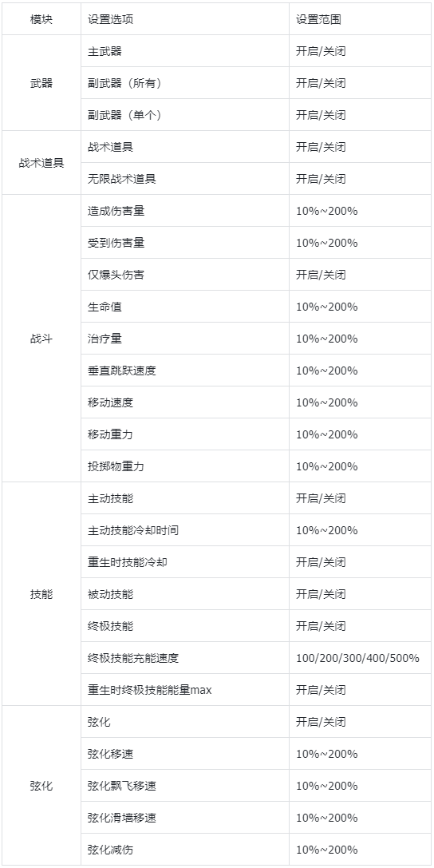Click the 设置选项 column header
Image resolution: width=434 pixels, height=868 pixels.
coord(110,19)
